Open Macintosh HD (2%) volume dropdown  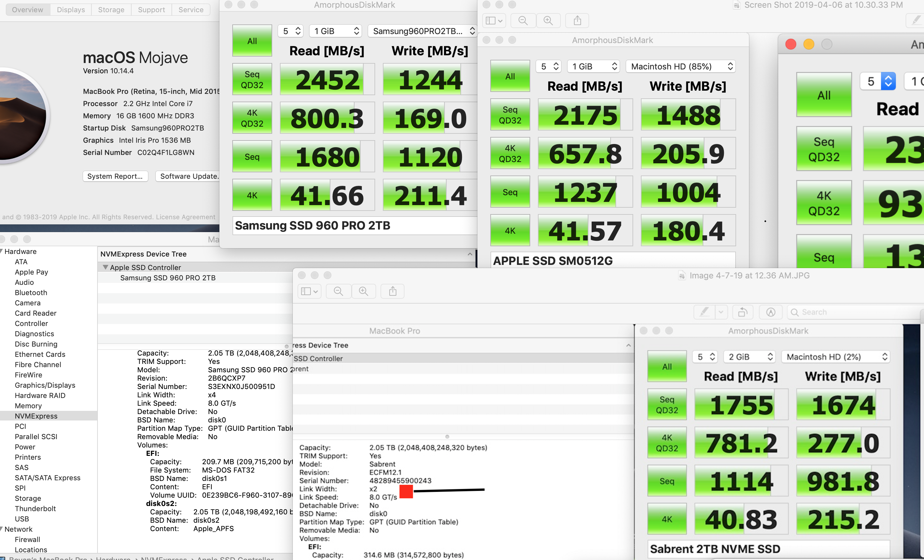836,357
